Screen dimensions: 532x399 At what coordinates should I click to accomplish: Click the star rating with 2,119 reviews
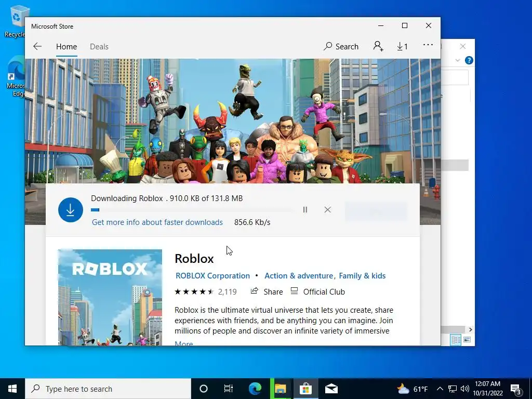(206, 291)
